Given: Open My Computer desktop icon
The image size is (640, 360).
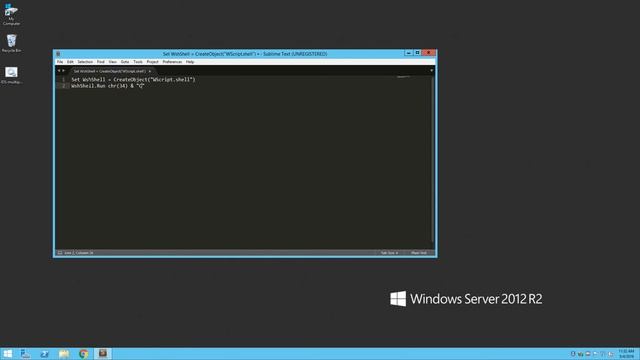Looking at the screenshot, I should tap(11, 15).
